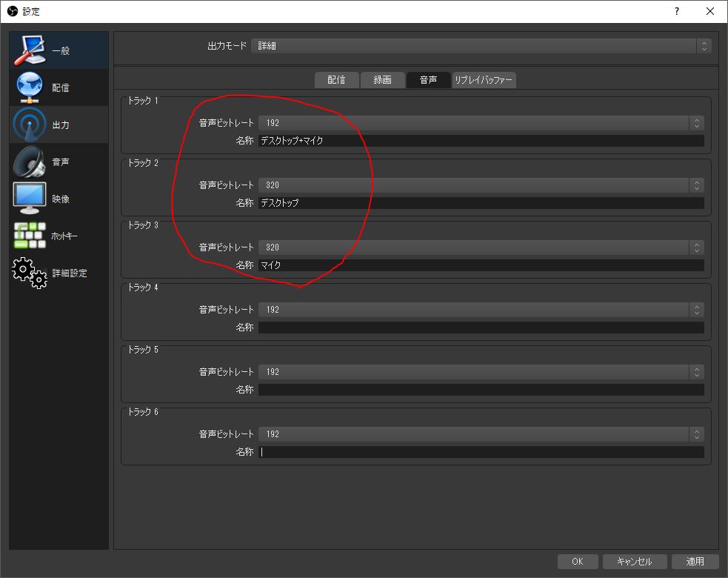Open the 出力モード dropdown showing 詳細
The width and height of the screenshot is (728, 578).
481,45
